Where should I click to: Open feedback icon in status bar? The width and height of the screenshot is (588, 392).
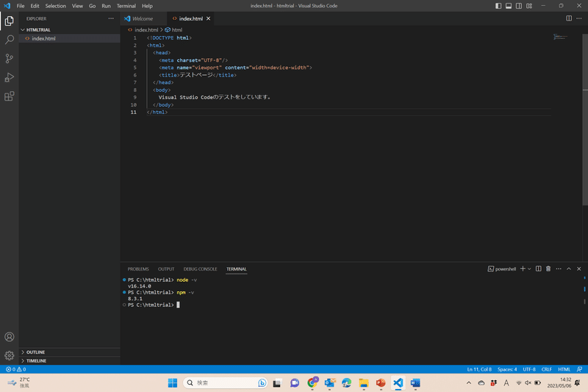(579, 369)
